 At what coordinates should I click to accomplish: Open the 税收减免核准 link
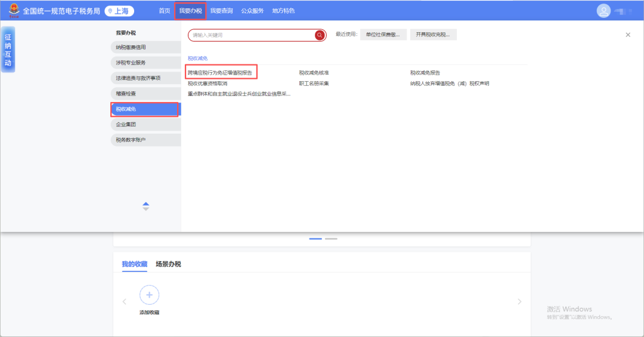click(314, 73)
